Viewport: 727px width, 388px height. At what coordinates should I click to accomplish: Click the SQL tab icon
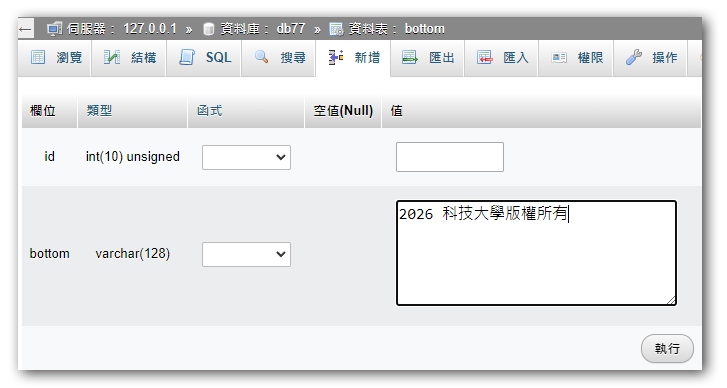point(187,57)
